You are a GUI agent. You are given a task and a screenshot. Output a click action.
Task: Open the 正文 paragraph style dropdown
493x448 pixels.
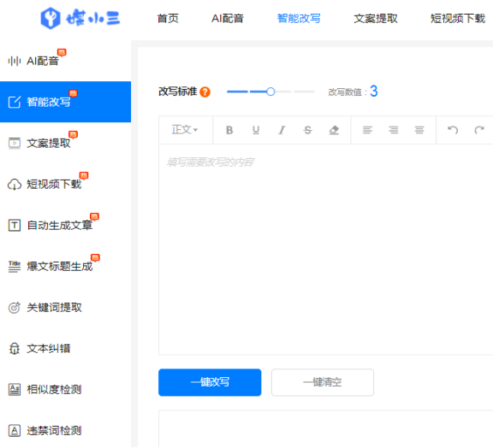[185, 130]
